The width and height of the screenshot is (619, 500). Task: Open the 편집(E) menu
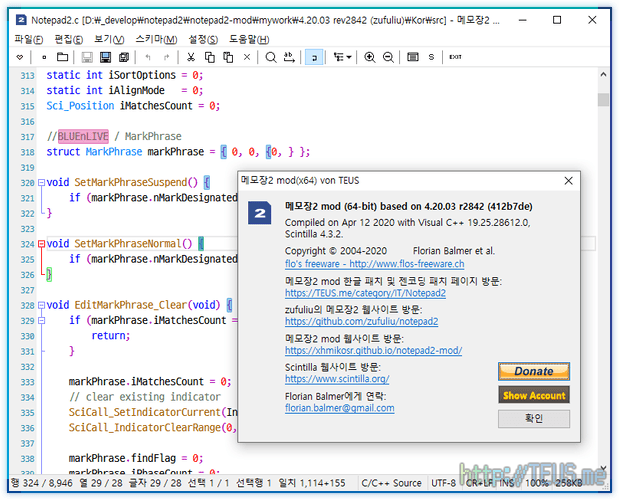69,39
